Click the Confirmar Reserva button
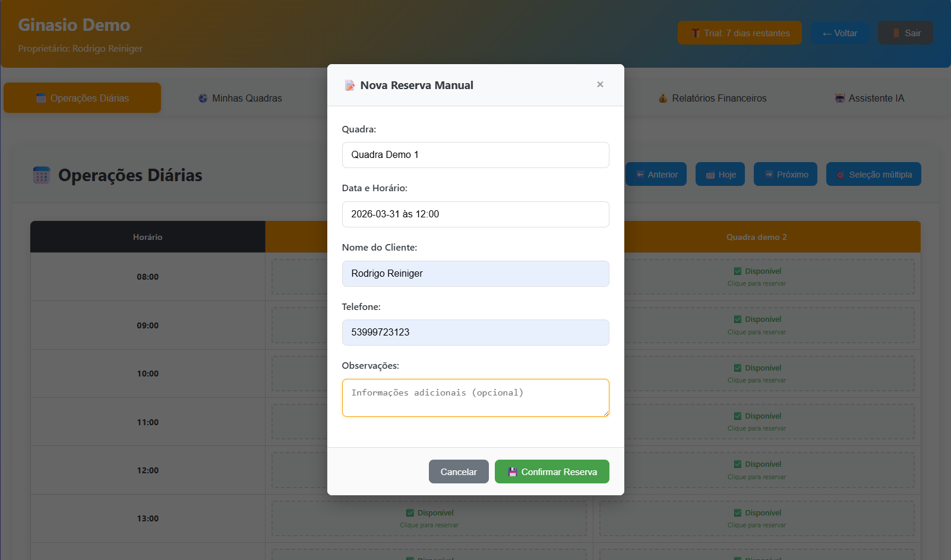The height and width of the screenshot is (560, 951). [x=552, y=472]
